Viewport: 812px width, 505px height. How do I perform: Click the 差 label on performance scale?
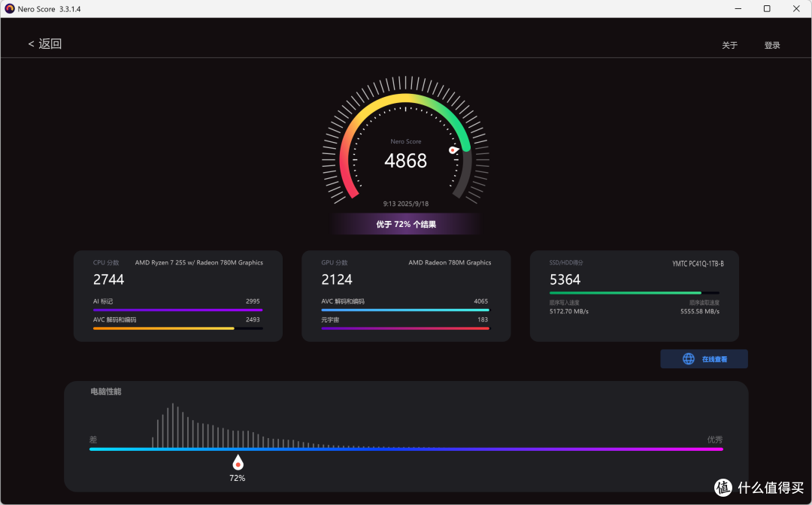pos(93,440)
